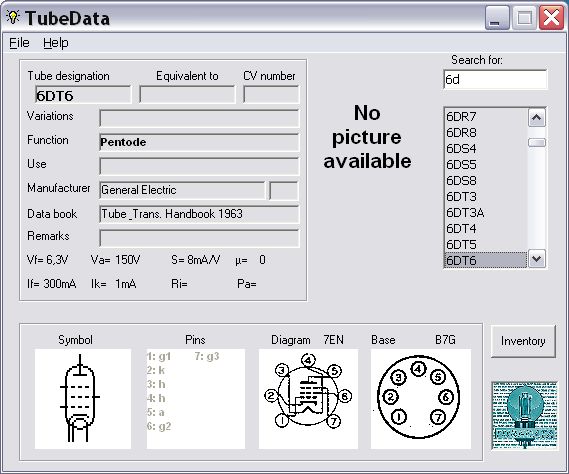Select 6DR7 in the tube list
The width and height of the screenshot is (569, 474).
click(486, 117)
